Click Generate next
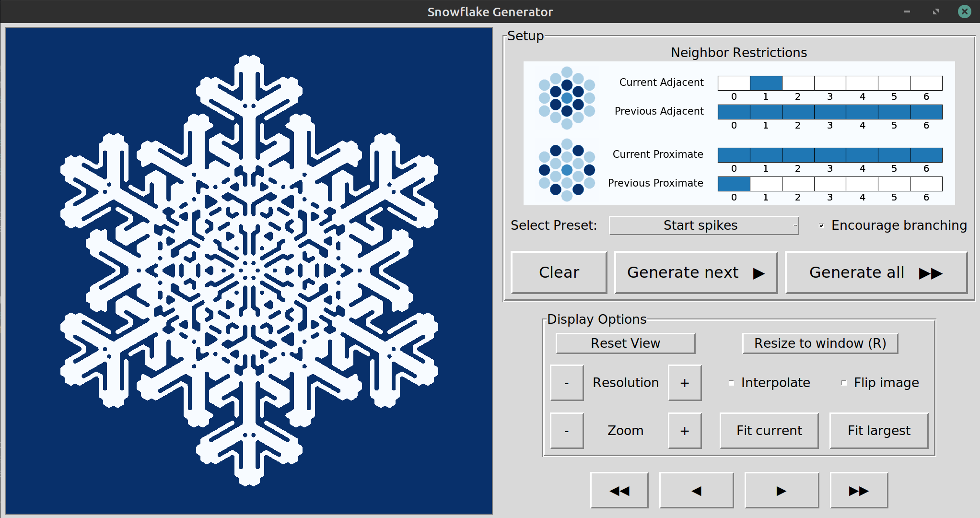Image resolution: width=980 pixels, height=518 pixels. (695, 272)
